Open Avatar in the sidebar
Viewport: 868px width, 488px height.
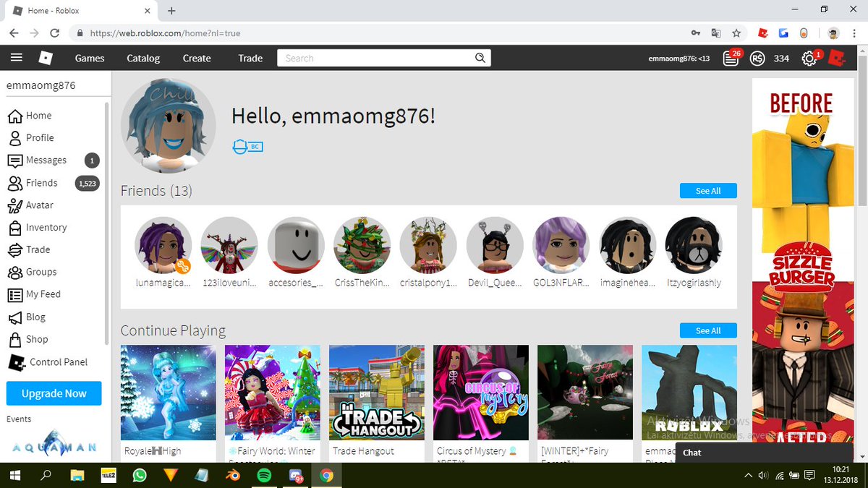[x=30, y=205]
